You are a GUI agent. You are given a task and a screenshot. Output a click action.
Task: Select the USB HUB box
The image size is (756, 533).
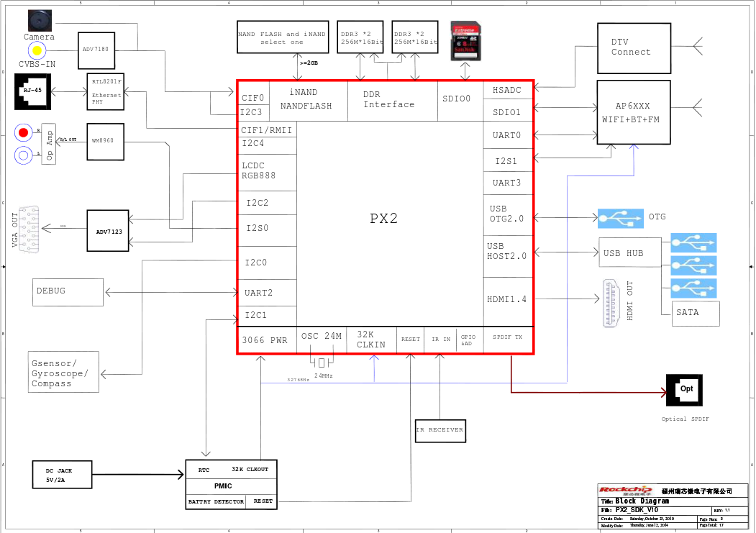pos(630,252)
